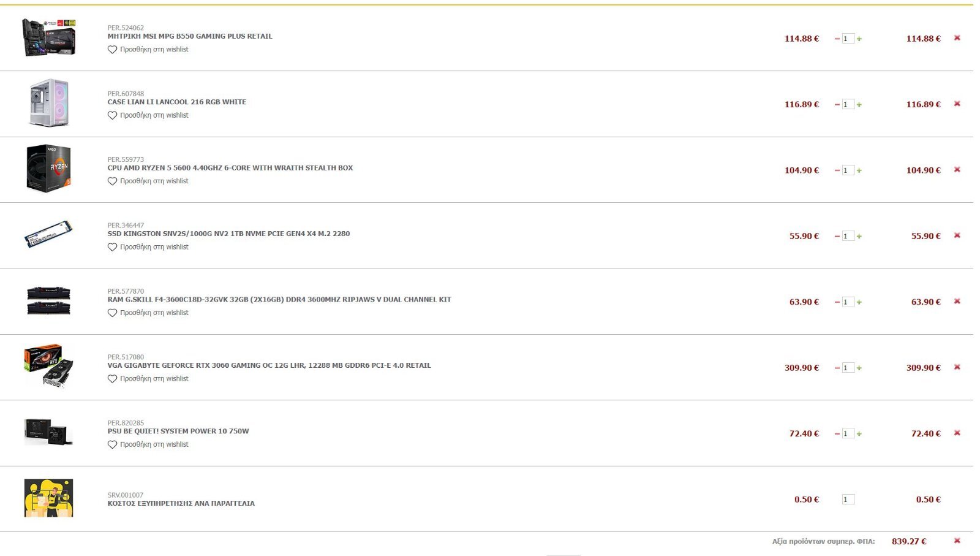This screenshot has width=980, height=556.
Task: Click the Be Quiet PSU thumbnail
Action: pos(48,432)
